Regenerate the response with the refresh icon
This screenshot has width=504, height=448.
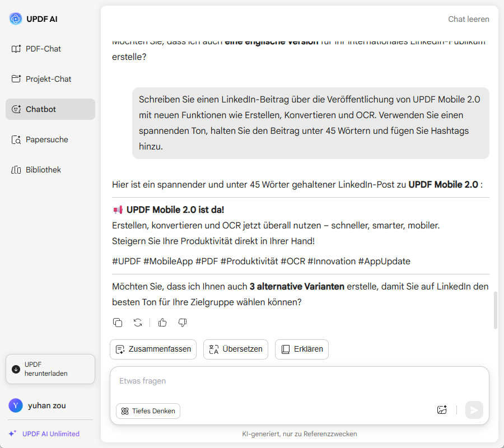coord(138,323)
